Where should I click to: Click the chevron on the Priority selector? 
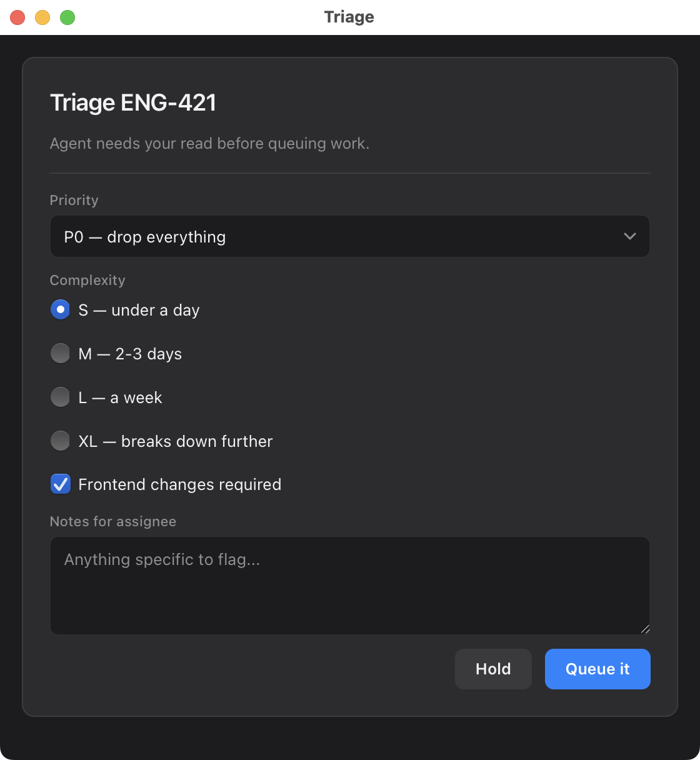(629, 236)
